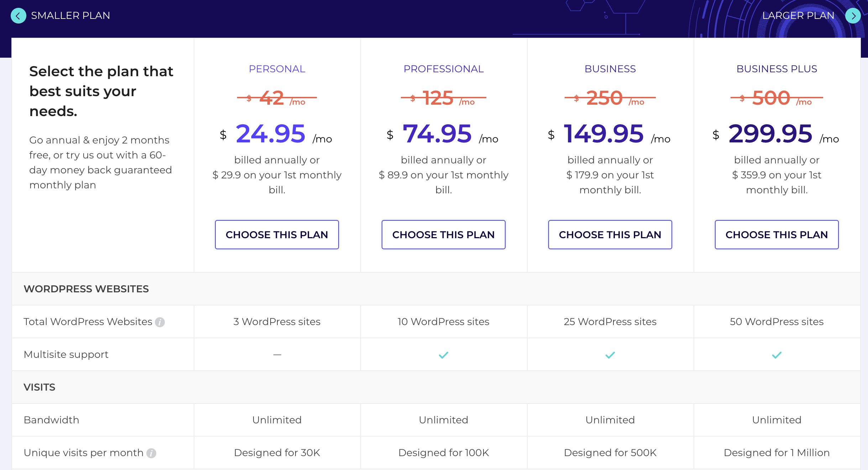The height and width of the screenshot is (470, 868).
Task: Click the SMALLER PLAN label
Action: pyautogui.click(x=70, y=16)
